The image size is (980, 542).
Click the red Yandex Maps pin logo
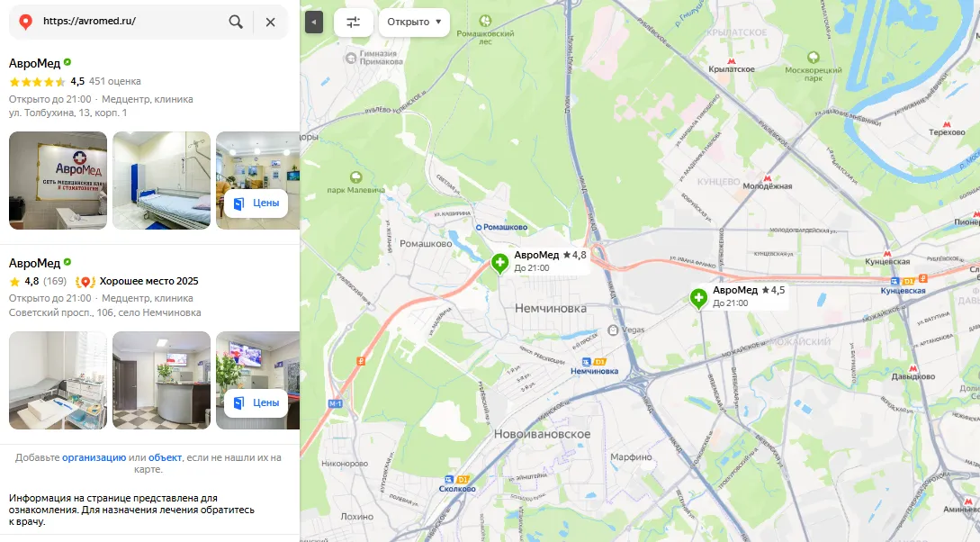coord(25,22)
